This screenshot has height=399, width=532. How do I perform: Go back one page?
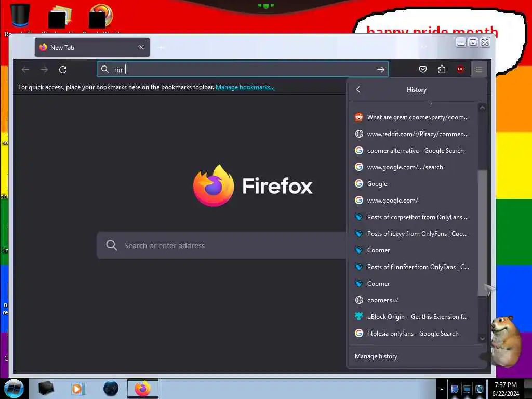25,70
